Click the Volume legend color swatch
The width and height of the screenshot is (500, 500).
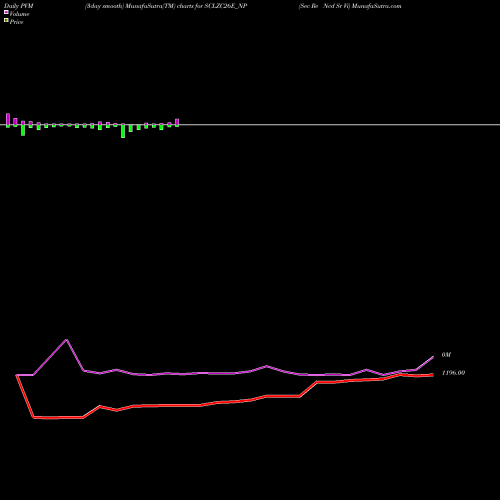pos(6,12)
